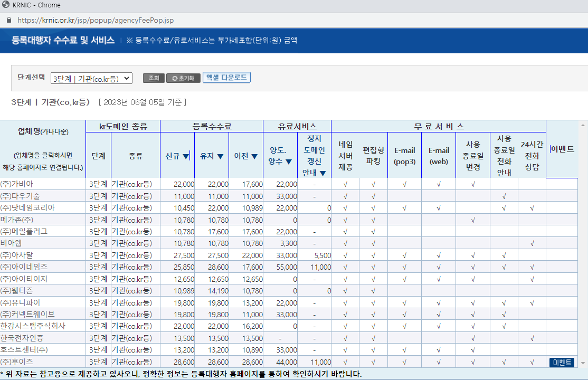The height and width of the screenshot is (380, 588).
Task: Click the 유료서비스 group header
Action: 297,127
